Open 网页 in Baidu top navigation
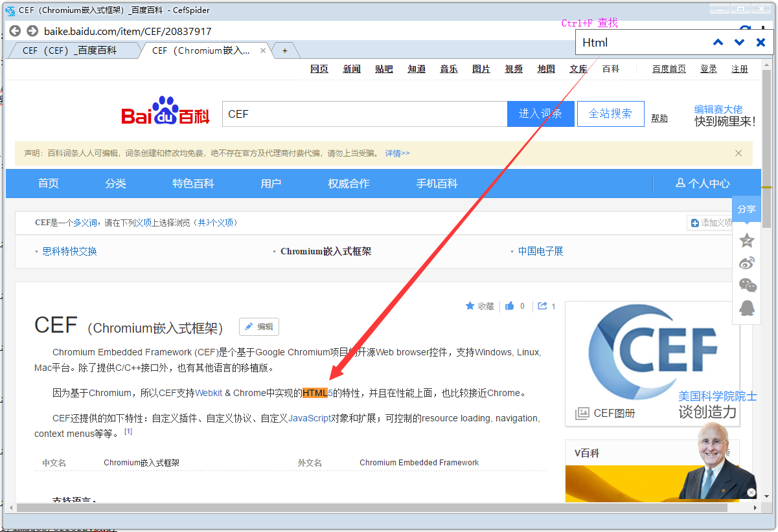The height and width of the screenshot is (532, 778). coord(319,69)
